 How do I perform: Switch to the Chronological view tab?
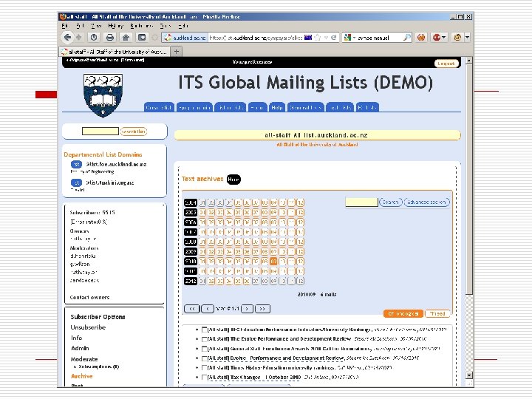403,313
